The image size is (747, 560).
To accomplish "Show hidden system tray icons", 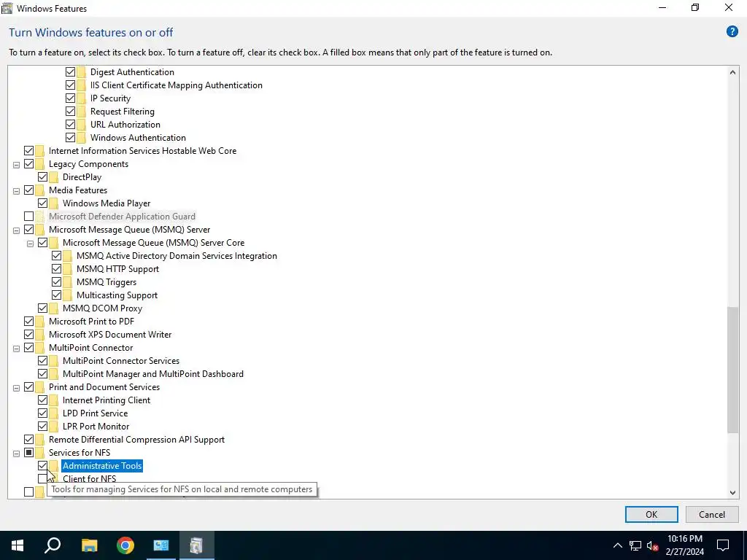I will (x=617, y=545).
